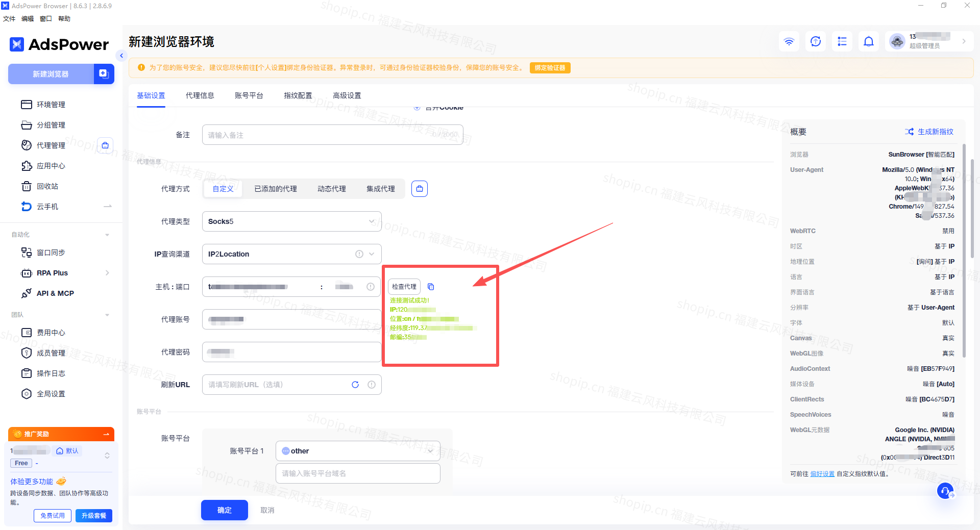
Task: Open the IP查询渠道 IP2Location dropdown
Action: (291, 254)
